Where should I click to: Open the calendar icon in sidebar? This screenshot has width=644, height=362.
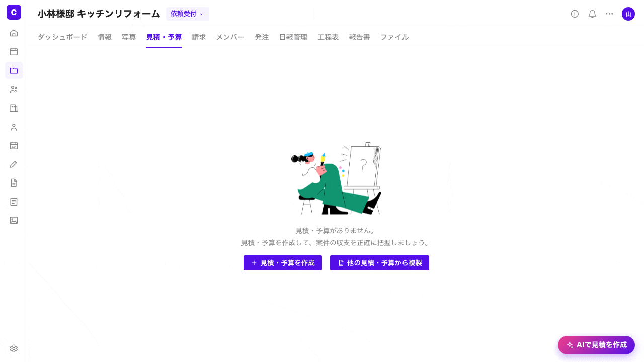[x=14, y=51]
